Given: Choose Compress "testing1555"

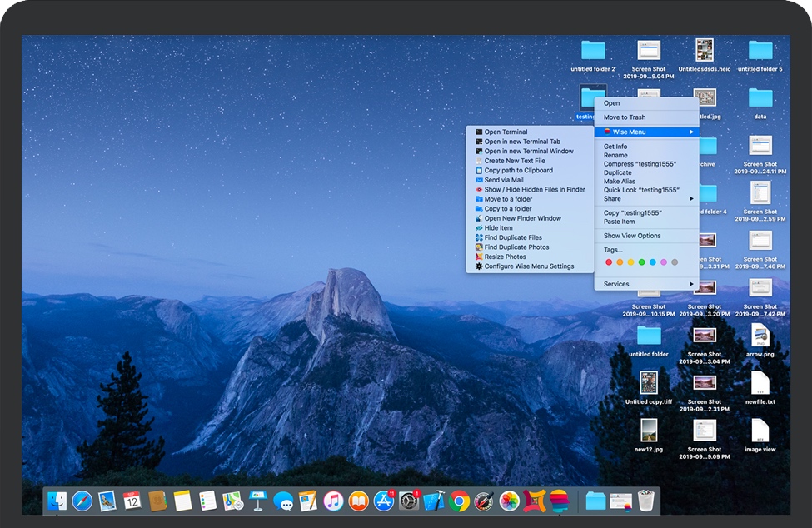Looking at the screenshot, I should (640, 164).
